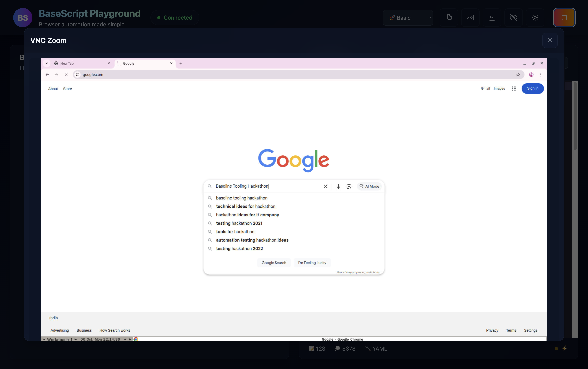Expand Chrome tab search chevron
The image size is (588, 369).
coord(46,63)
